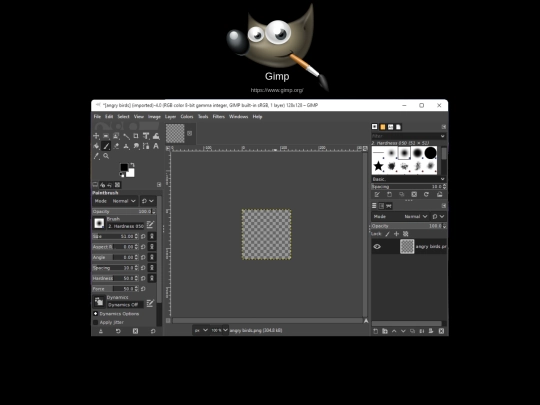Open the Paintbrush Mode Normal dropdown
Screen dimensions: 540x405
tap(115, 201)
